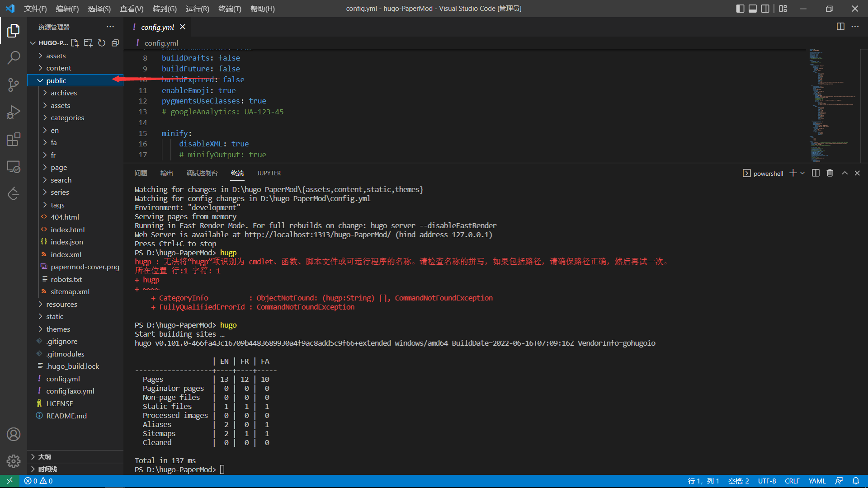Open the Source Control view
The width and height of the screenshot is (868, 488).
click(14, 84)
